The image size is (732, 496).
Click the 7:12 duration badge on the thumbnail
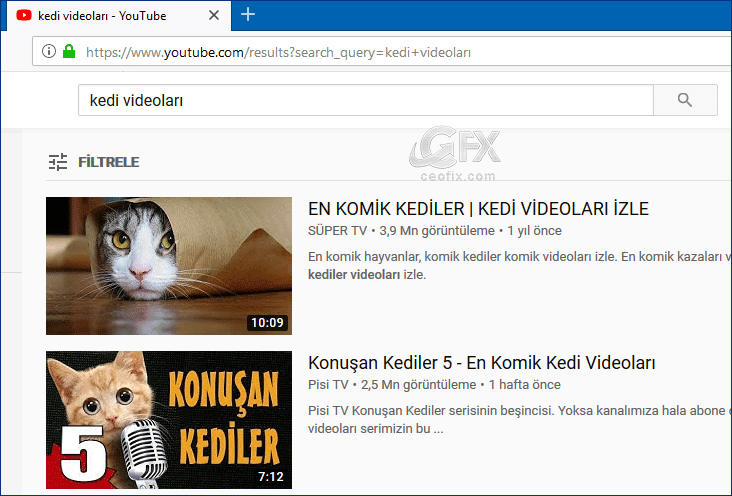pos(271,477)
